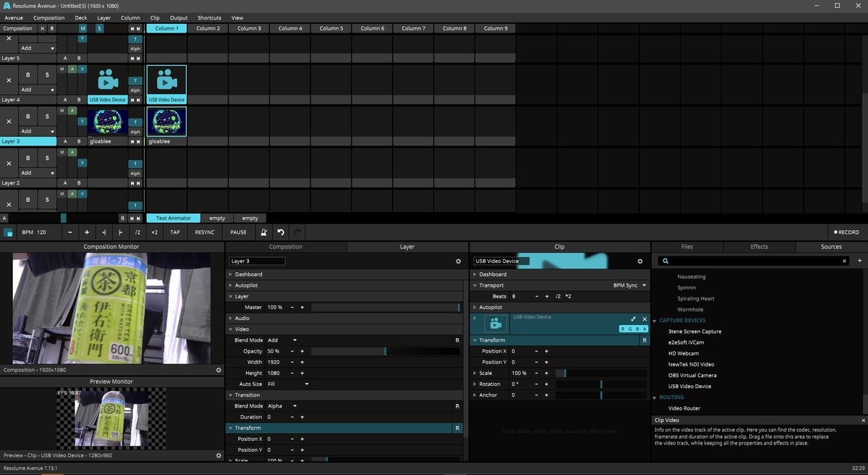
Task: Adjust Layer Master slider
Action: [386, 307]
